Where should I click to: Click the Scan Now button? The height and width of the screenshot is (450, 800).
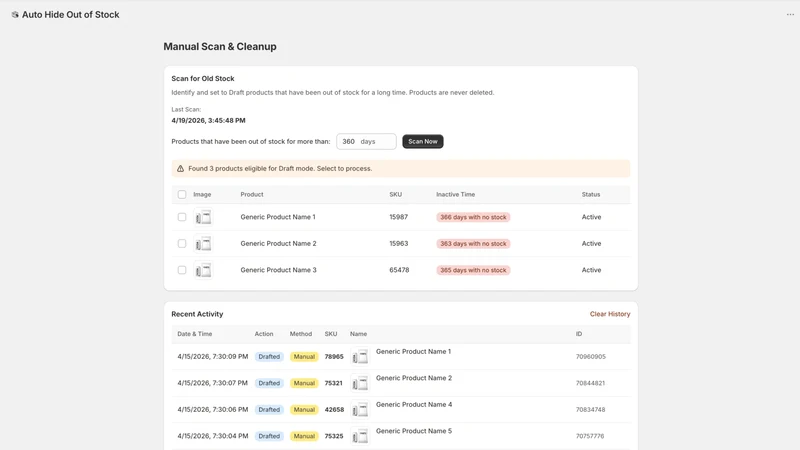(x=422, y=141)
